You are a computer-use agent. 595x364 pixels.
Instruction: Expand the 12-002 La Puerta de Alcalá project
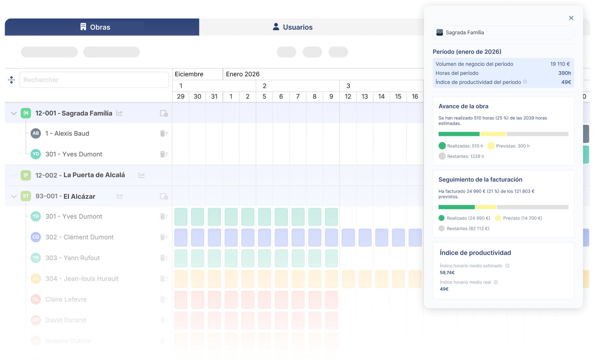(14, 175)
